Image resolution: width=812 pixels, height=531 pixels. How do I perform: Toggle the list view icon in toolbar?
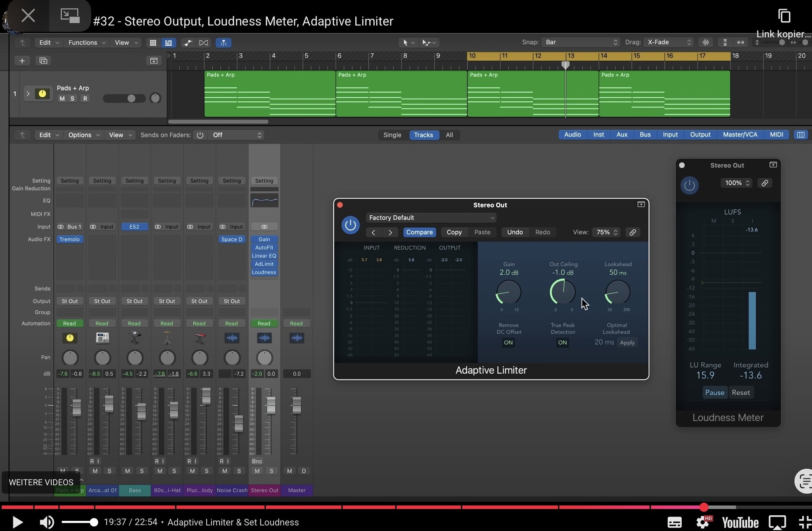[x=168, y=43]
